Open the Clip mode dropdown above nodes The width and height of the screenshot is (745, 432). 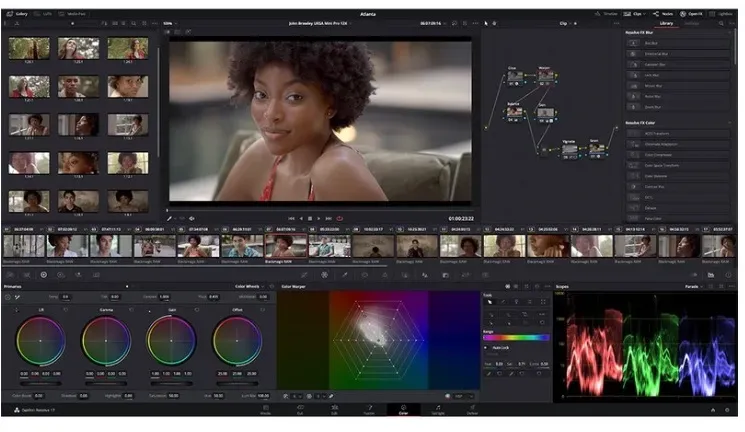565,22
